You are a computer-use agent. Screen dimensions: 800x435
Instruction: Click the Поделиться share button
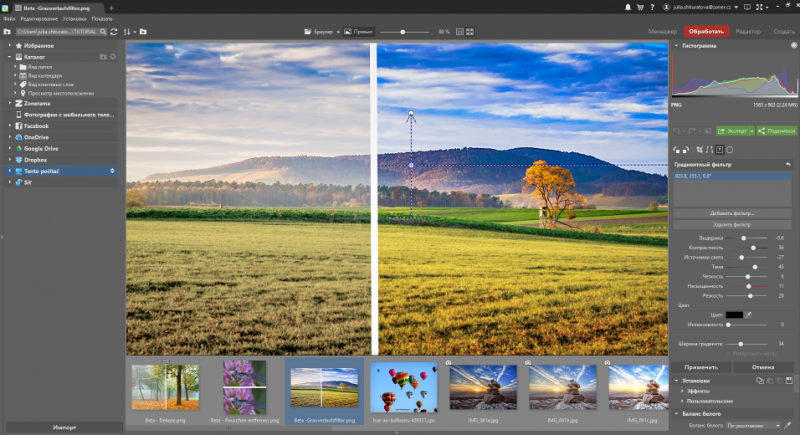[777, 131]
